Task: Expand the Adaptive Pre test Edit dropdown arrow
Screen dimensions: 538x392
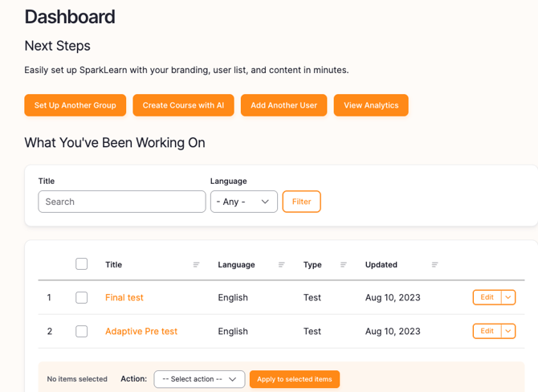Action: click(x=508, y=331)
